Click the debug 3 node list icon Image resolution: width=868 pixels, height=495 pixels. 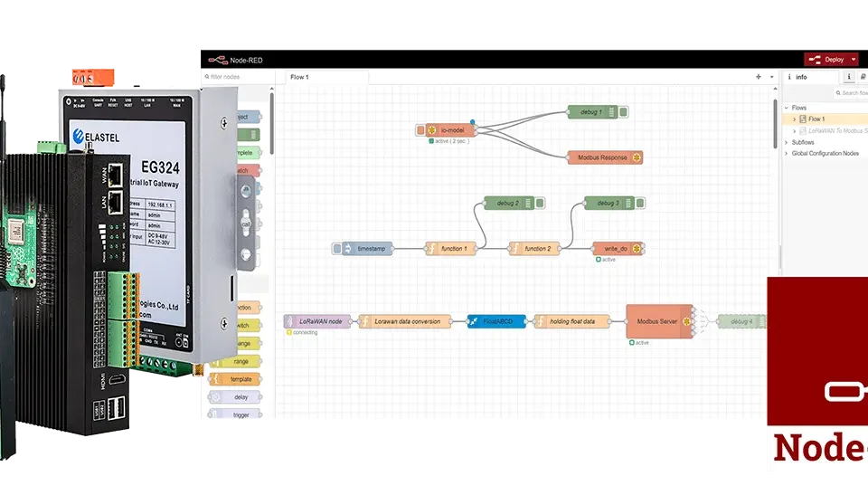[628, 204]
